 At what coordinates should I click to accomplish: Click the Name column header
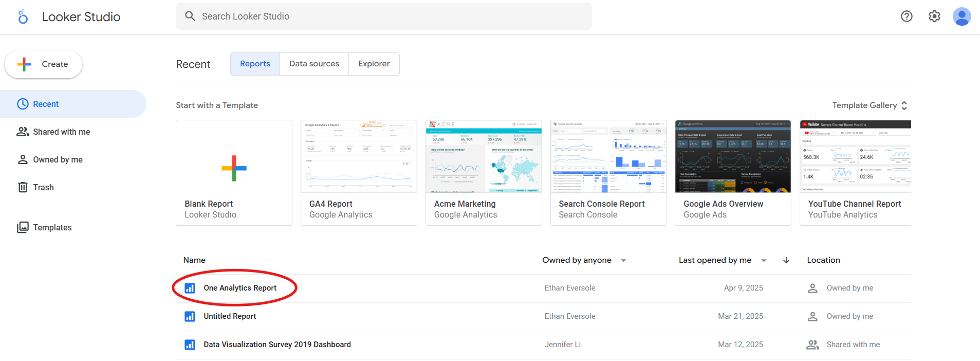[194, 260]
